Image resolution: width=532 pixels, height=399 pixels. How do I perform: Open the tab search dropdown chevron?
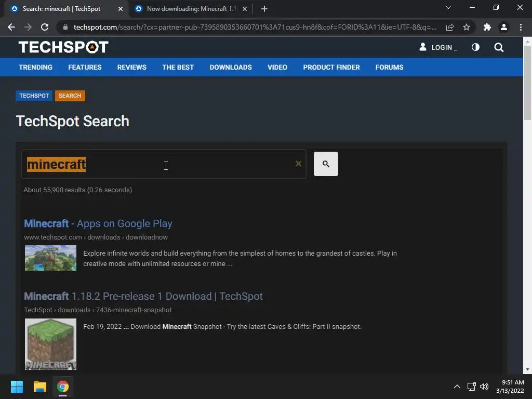(448, 7)
